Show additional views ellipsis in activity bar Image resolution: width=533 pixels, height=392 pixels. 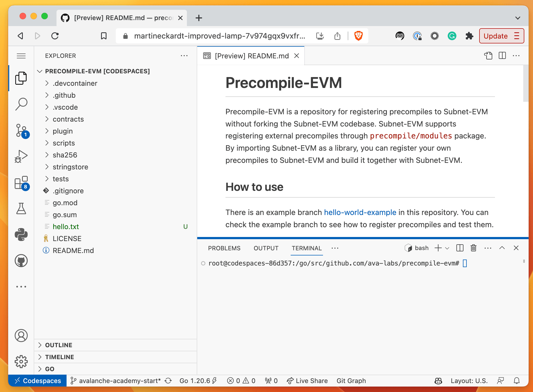click(21, 287)
